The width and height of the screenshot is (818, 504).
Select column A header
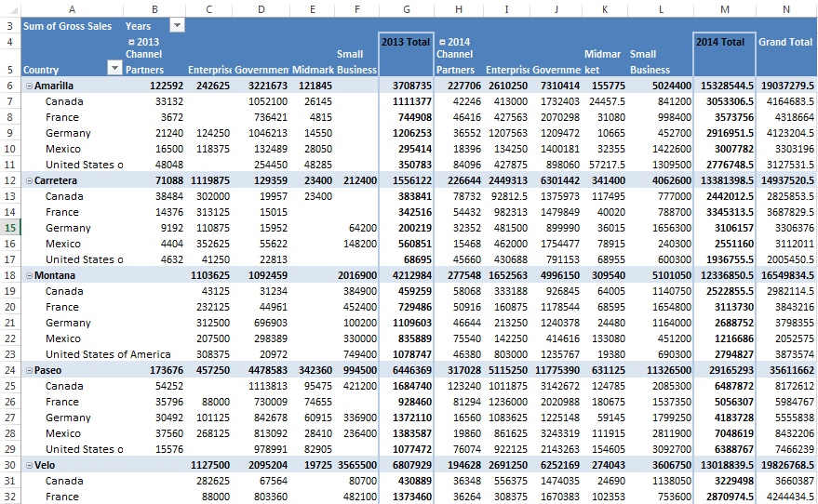(x=72, y=9)
